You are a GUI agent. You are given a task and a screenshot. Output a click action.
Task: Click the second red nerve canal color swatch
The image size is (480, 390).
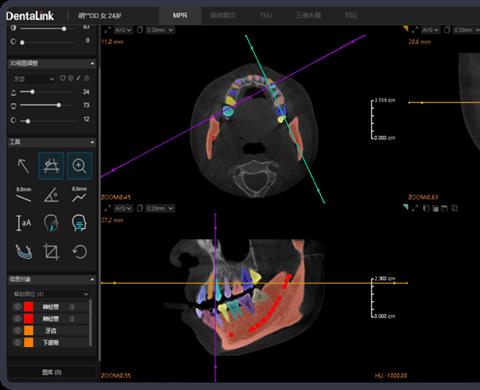(x=29, y=319)
